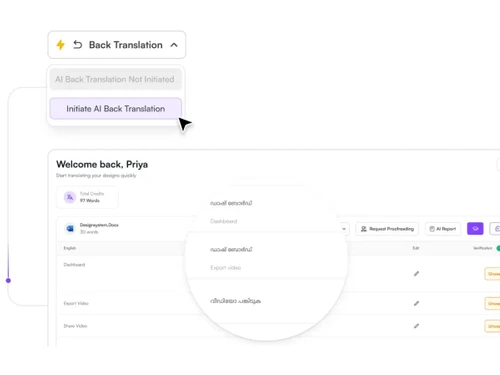The height and width of the screenshot is (375, 500).
Task: Edit the Share Video row with pencil icon
Action: pyautogui.click(x=416, y=326)
